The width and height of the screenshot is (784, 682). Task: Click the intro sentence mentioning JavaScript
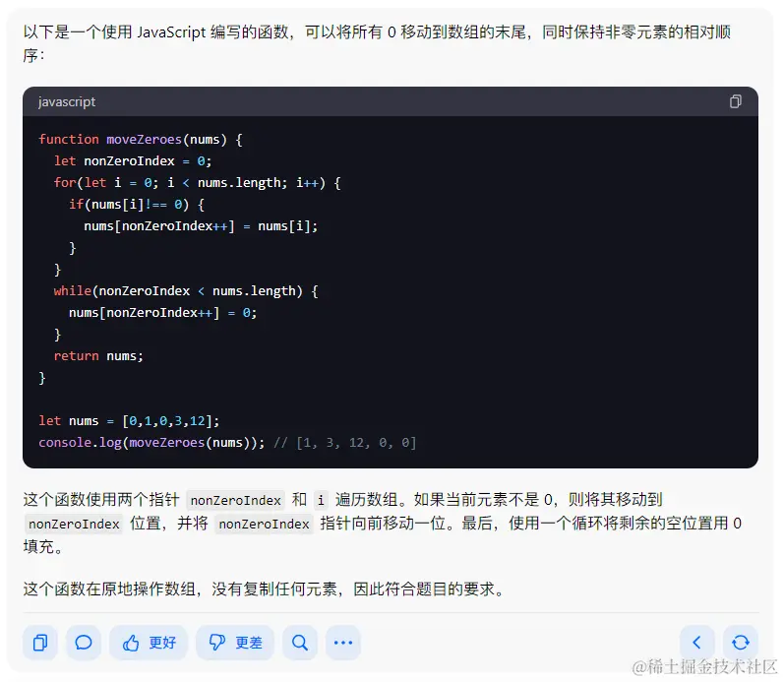[x=377, y=43]
